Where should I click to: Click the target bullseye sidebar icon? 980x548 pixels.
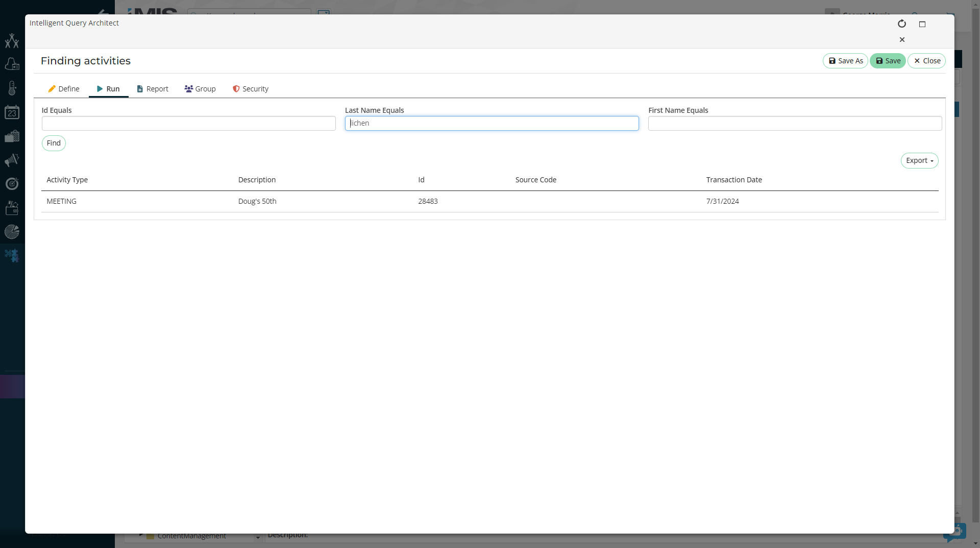[x=12, y=184]
